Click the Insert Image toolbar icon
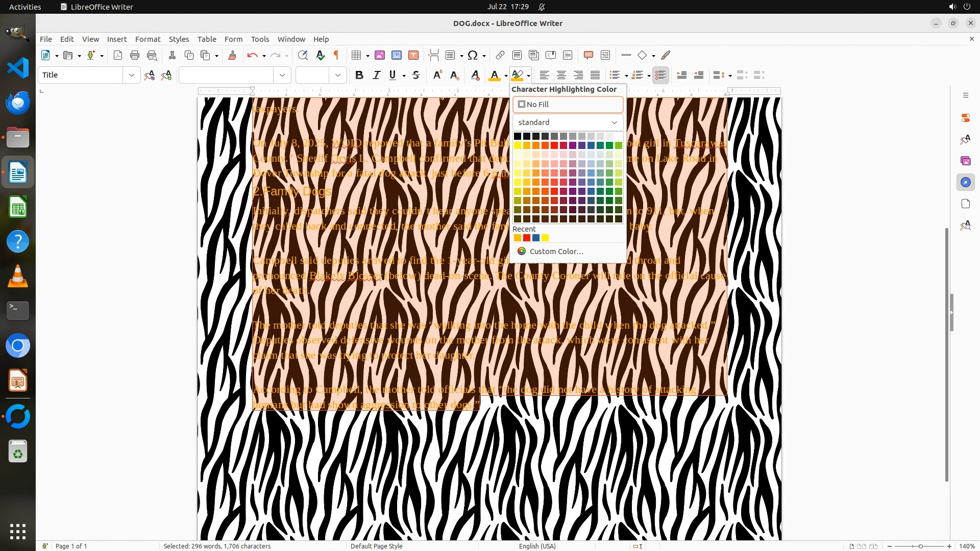Image resolution: width=980 pixels, height=551 pixels. tap(379, 55)
